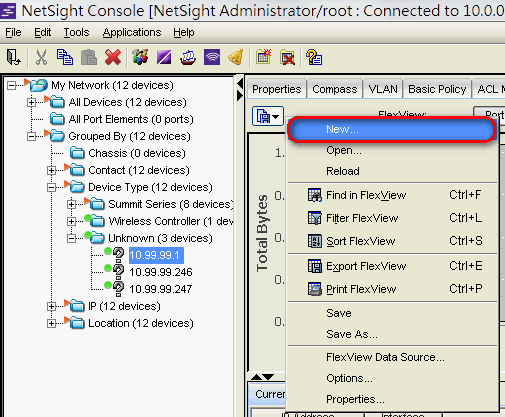Screen dimensions: 505x417
Task: Click the Sort FlexView icon
Action: tap(315, 241)
